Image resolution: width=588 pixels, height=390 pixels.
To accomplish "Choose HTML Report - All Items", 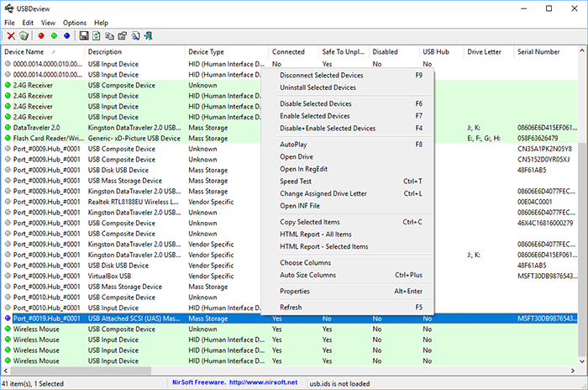I will tap(316, 234).
